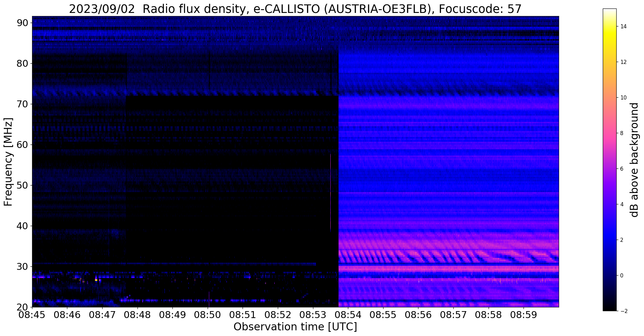Click the 30 MHz frequency tick label
Viewport: 644px width, 336px height.
coord(23,266)
